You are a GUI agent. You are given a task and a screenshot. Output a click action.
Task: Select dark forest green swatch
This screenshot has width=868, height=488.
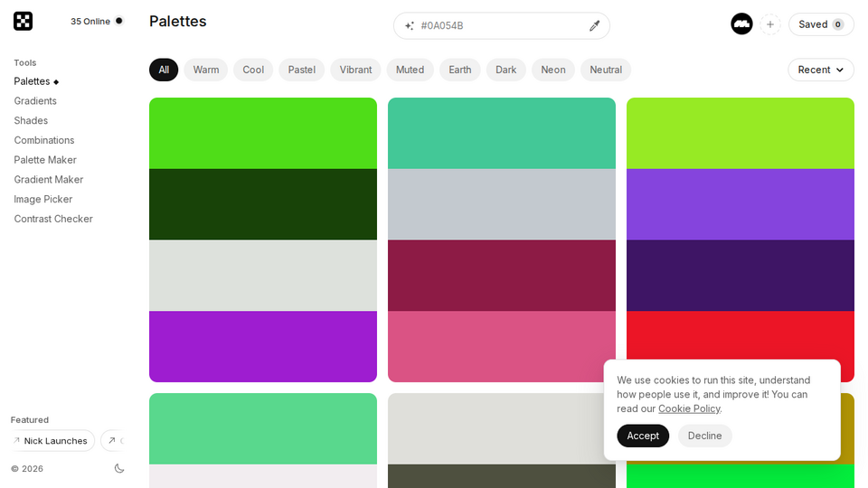[x=263, y=204]
